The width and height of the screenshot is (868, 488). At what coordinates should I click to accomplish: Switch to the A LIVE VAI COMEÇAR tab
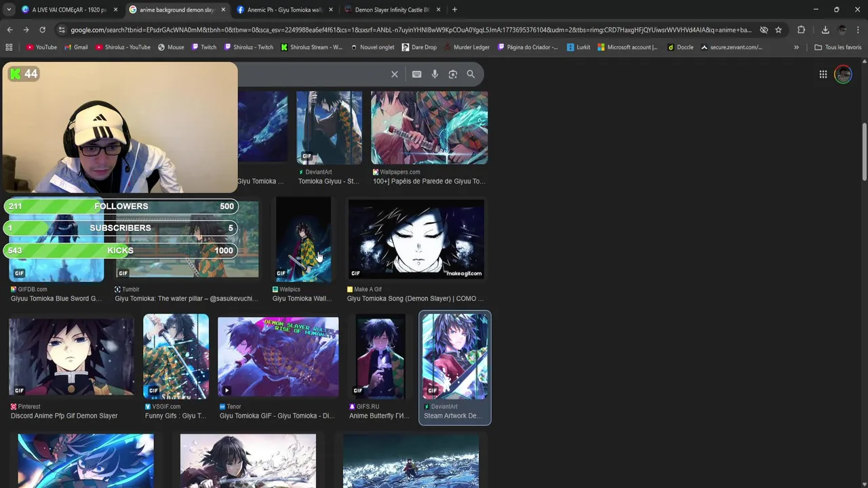69,9
